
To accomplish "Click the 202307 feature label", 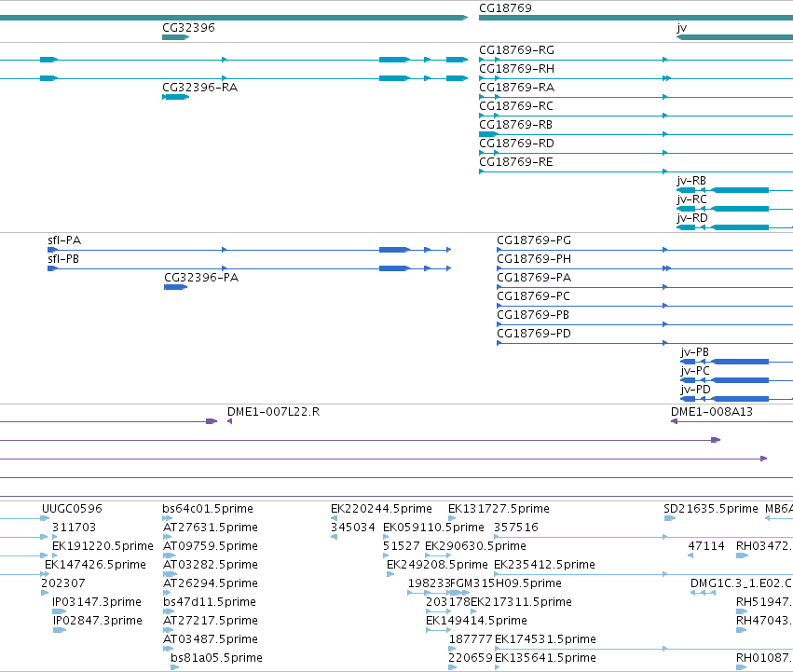I will (63, 584).
